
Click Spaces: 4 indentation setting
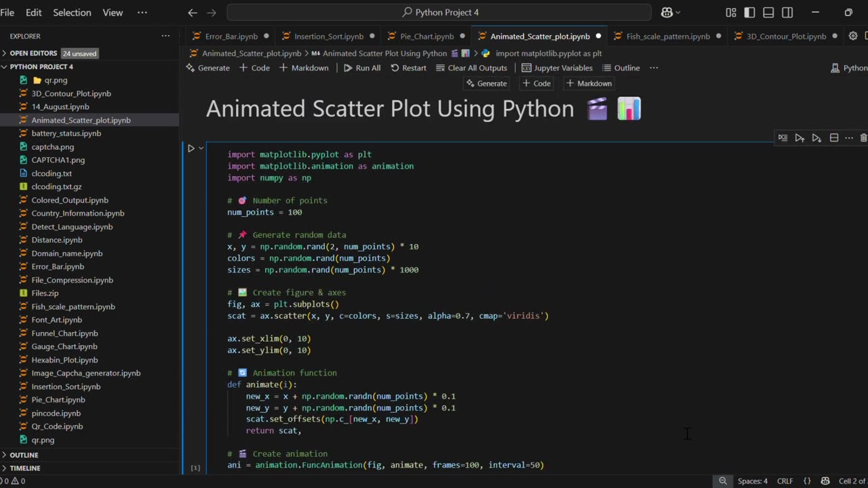click(x=753, y=481)
